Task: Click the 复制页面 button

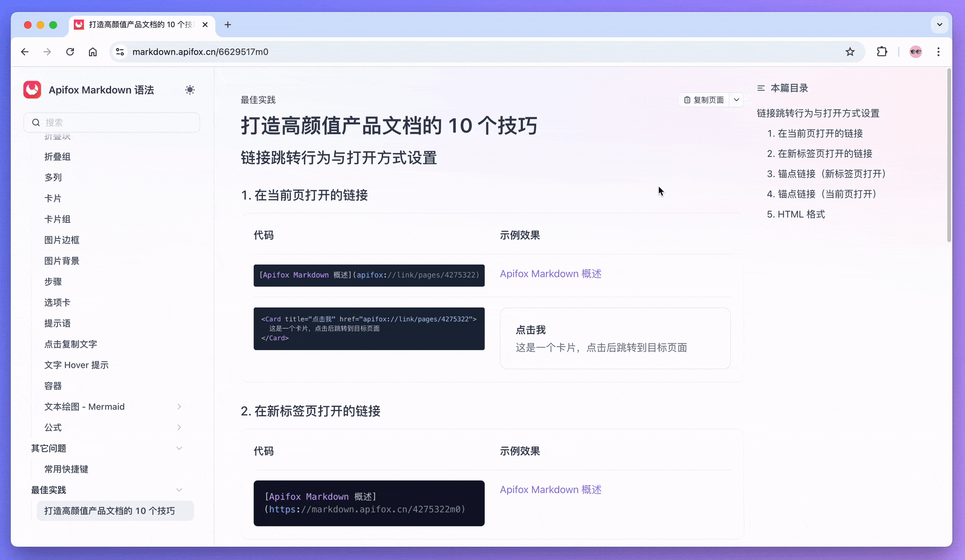Action: (x=704, y=100)
